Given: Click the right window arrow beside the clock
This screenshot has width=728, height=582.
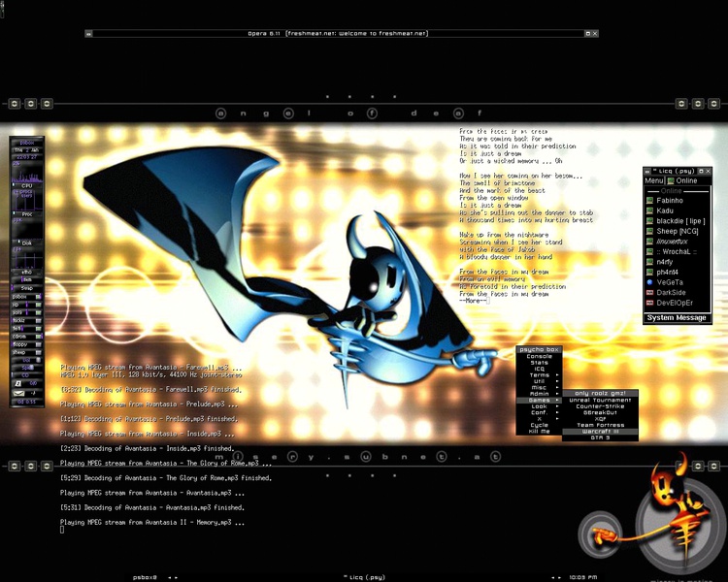Looking at the screenshot, I should (x=559, y=577).
